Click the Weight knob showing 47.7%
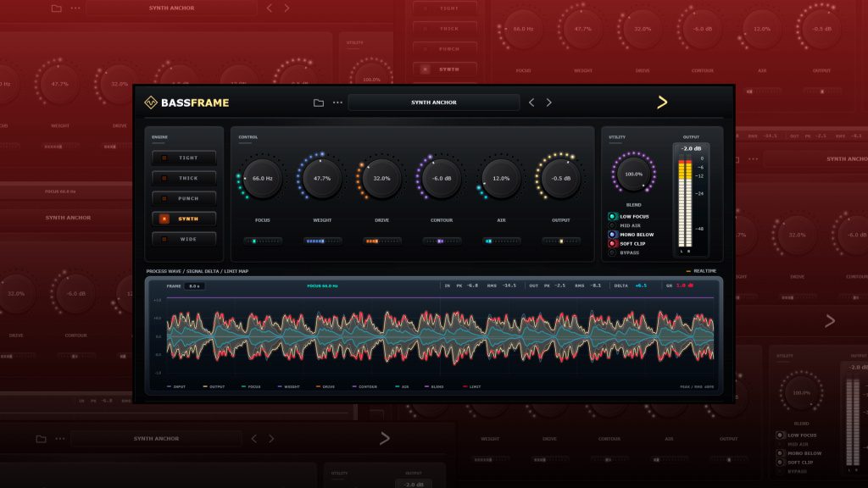Image resolution: width=868 pixels, height=488 pixels. pos(322,178)
